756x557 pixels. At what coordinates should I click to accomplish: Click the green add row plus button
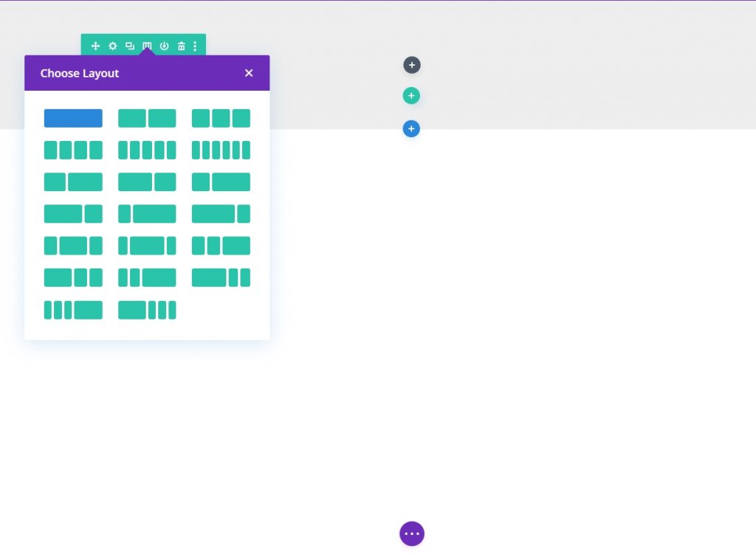tap(411, 96)
